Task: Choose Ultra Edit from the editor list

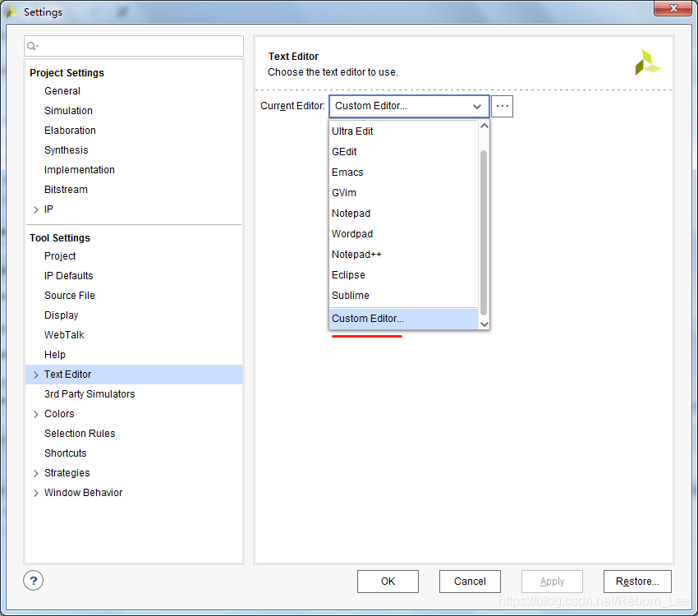Action: 403,131
